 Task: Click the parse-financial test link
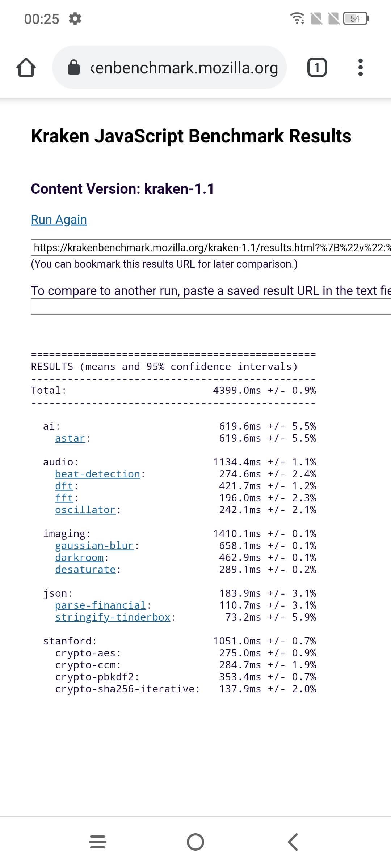[100, 605]
